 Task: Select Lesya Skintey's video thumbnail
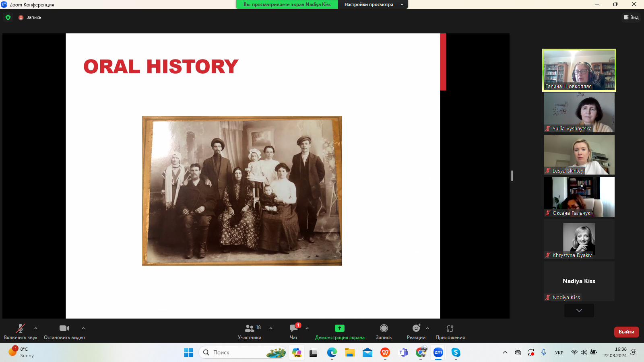point(579,154)
